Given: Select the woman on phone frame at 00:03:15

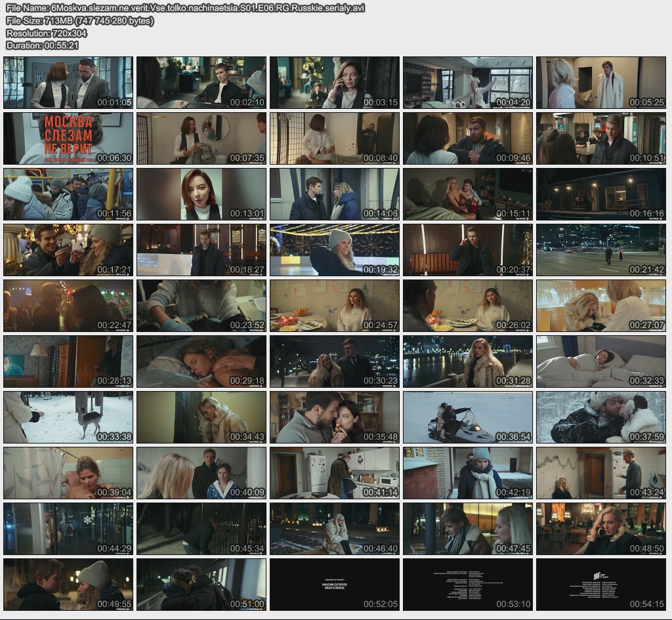Looking at the screenshot, I should 334,83.
